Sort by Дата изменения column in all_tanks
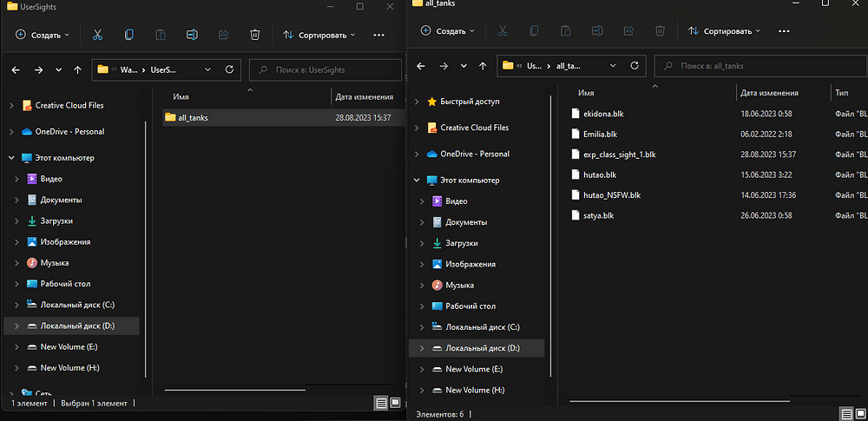This screenshot has width=868, height=421. [769, 92]
